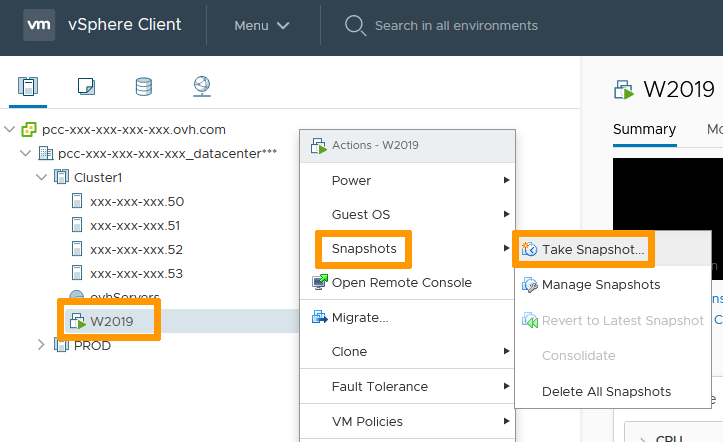Switch to VMs and Templates view icon
Image resolution: width=723 pixels, height=442 pixels.
pyautogui.click(x=86, y=87)
